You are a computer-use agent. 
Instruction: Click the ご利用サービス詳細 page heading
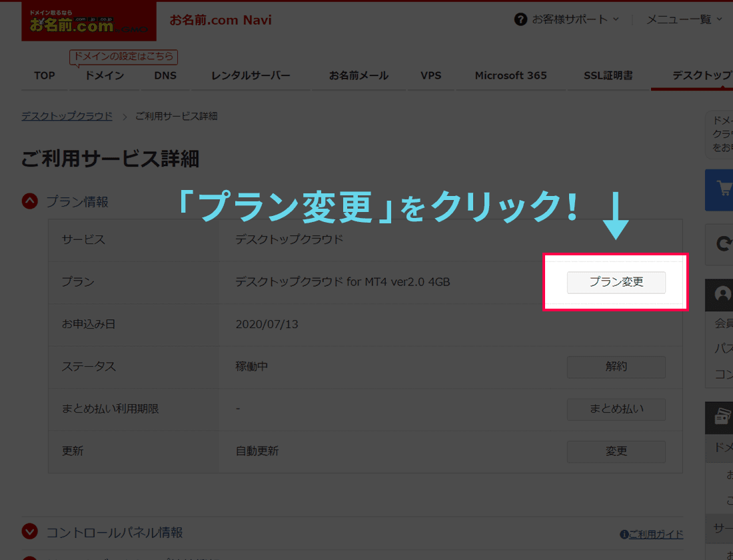[x=111, y=159]
